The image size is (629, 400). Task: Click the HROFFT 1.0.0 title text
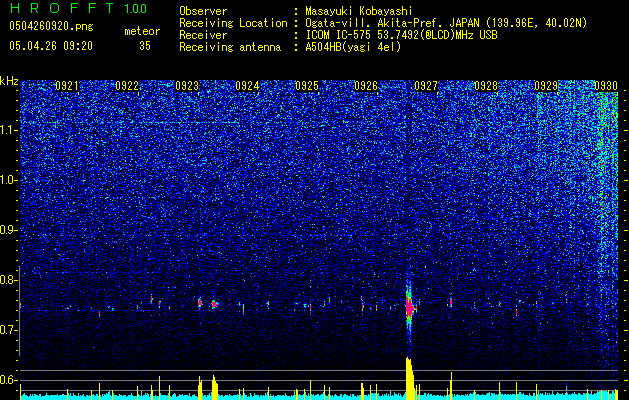click(x=78, y=8)
